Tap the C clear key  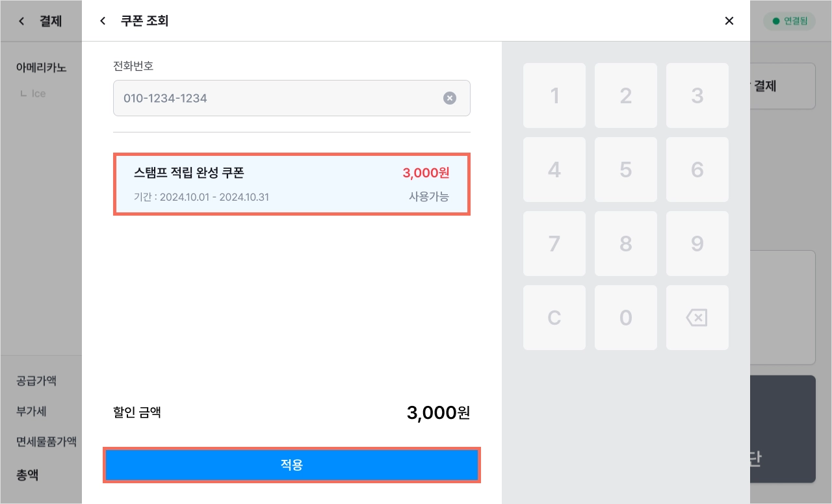(x=554, y=318)
